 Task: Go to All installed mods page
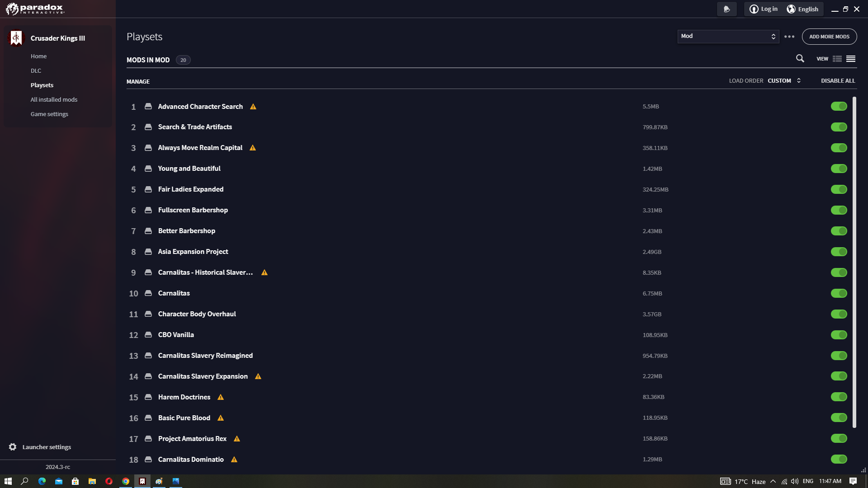pyautogui.click(x=54, y=99)
